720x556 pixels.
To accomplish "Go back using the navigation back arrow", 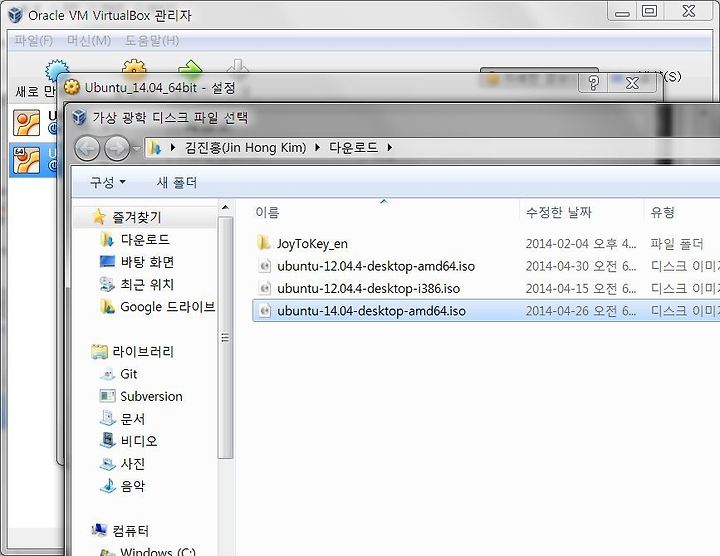I will [87, 148].
